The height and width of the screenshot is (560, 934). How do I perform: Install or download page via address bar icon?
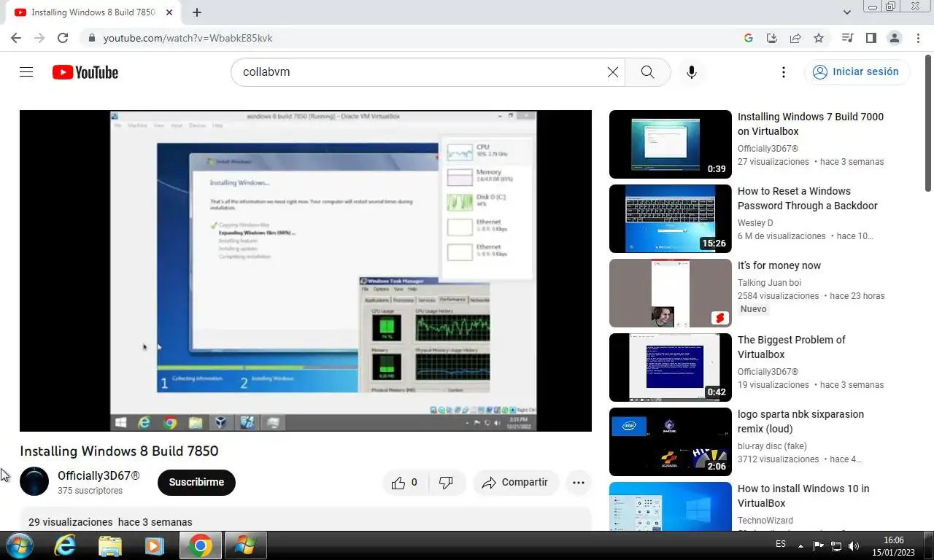pos(772,38)
